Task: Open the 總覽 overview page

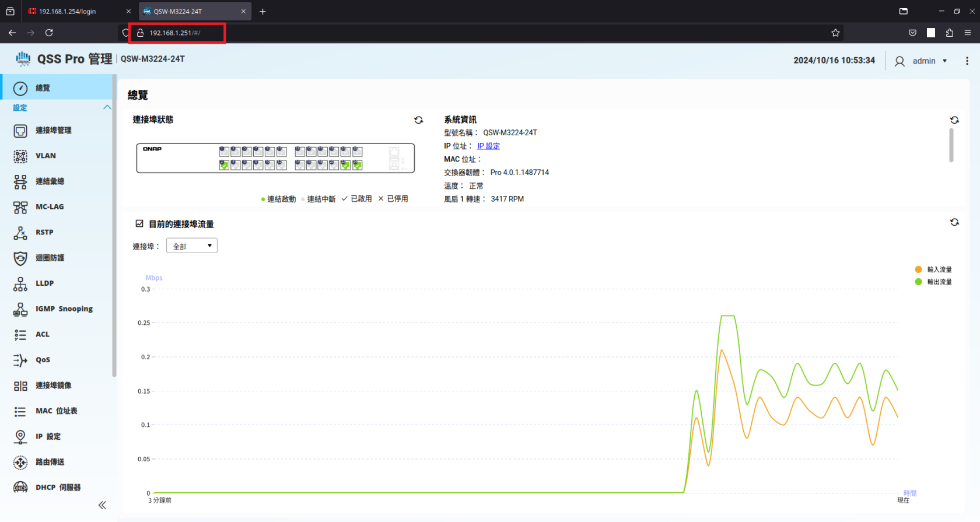Action: pos(57,87)
